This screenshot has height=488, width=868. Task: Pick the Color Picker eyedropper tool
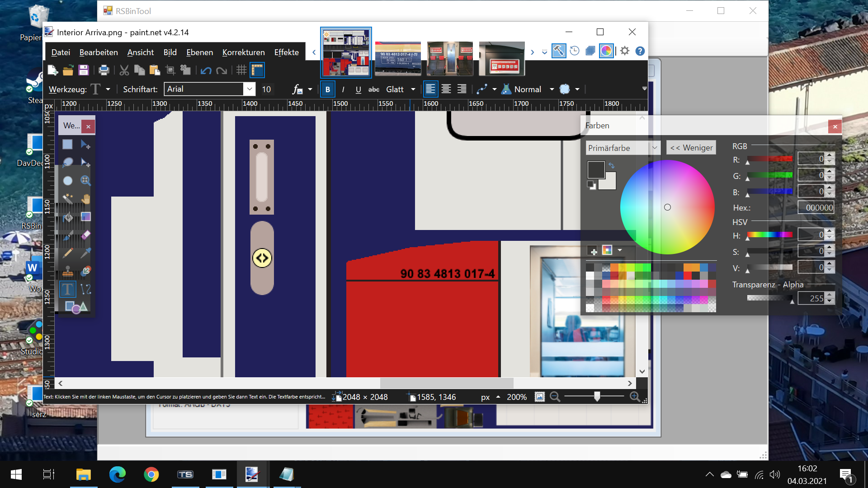click(x=85, y=253)
